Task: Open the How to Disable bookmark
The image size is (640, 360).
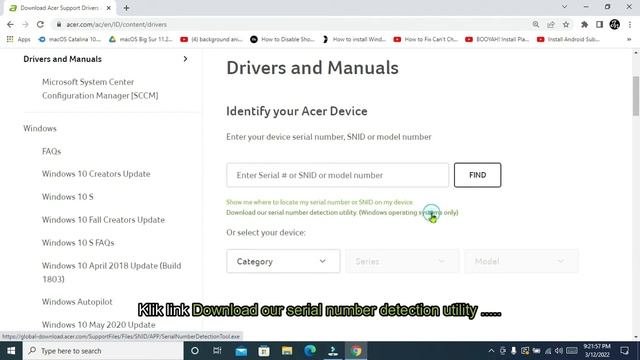Action: click(282, 39)
